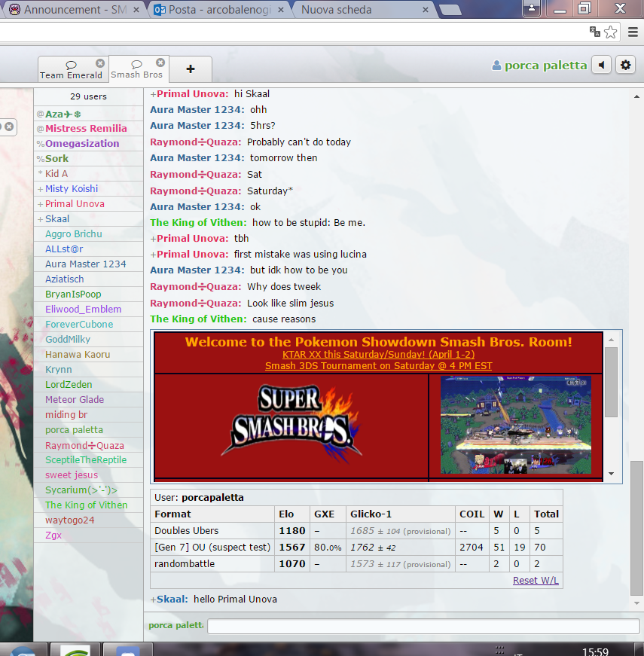Select Primal Unova in the user list
This screenshot has width=644, height=656.
point(88,204)
